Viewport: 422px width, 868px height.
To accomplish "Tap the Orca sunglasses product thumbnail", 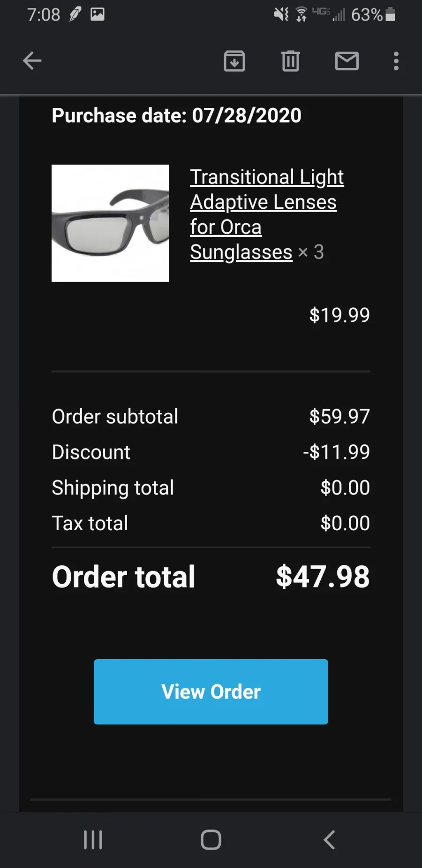I will click(110, 223).
